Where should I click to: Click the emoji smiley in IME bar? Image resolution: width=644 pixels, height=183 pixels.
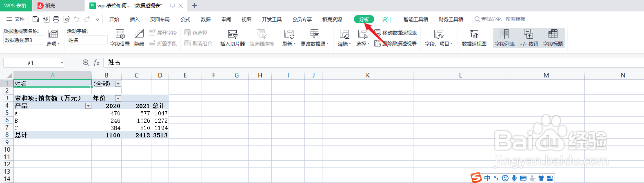click(505, 178)
